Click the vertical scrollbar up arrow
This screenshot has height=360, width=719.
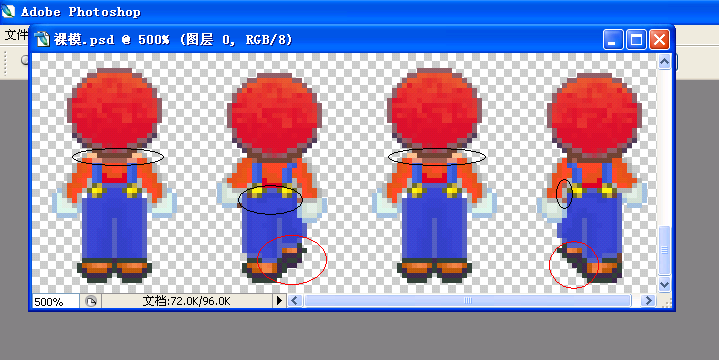tap(664, 61)
